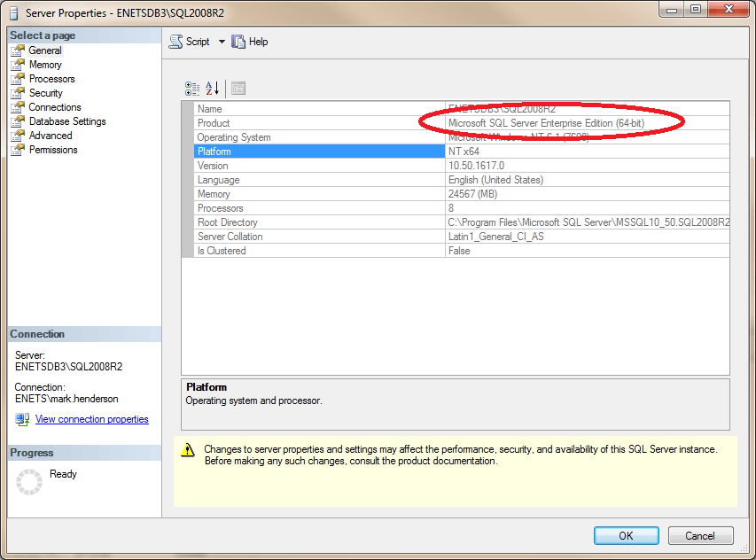Select the Version property row
This screenshot has width=756, height=560.
[x=319, y=166]
